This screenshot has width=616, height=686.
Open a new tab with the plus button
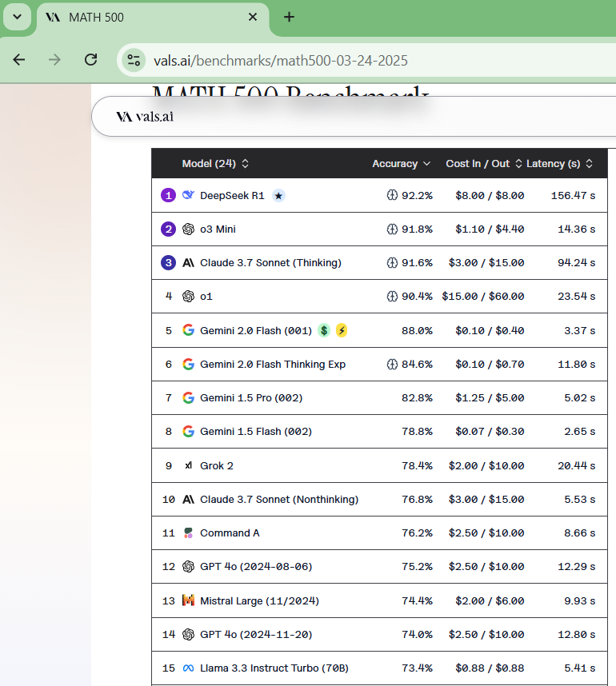289,17
